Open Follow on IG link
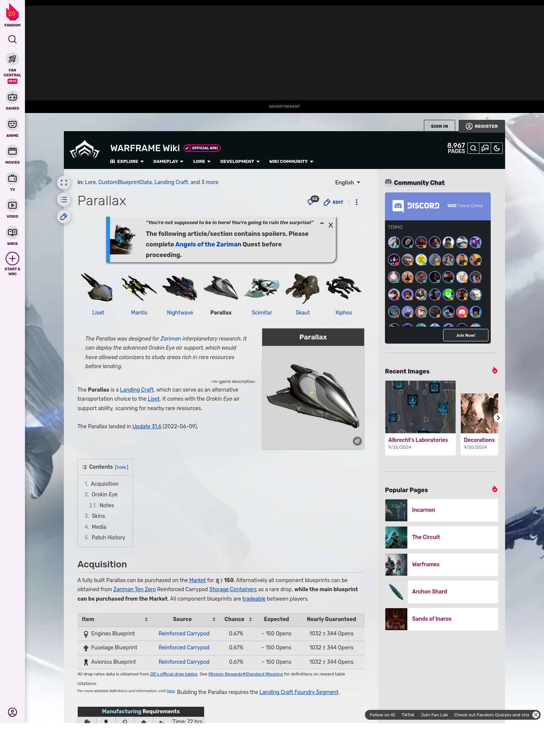 click(382, 715)
